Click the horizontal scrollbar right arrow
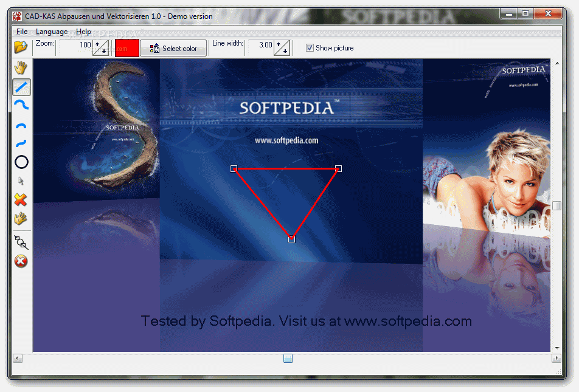 pyautogui.click(x=556, y=358)
